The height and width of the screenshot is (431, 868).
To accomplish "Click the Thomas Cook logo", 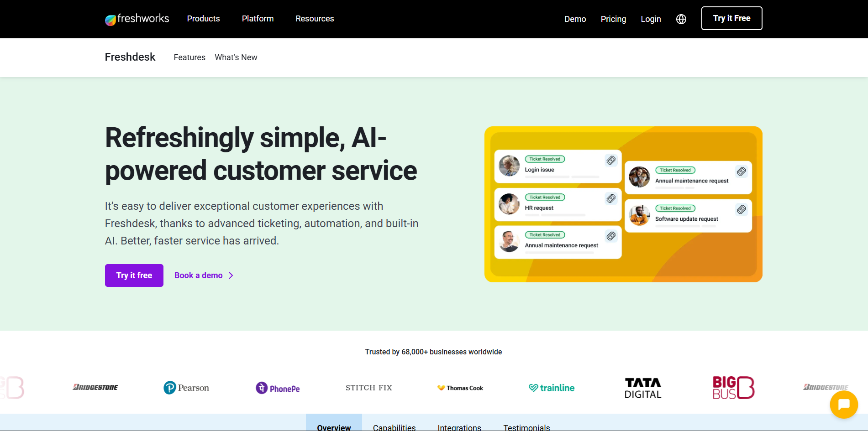I will (x=460, y=388).
